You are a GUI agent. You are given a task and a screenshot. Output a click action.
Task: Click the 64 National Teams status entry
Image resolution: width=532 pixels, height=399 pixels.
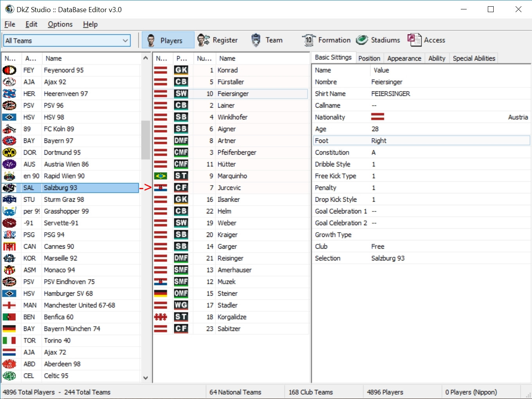tap(235, 392)
